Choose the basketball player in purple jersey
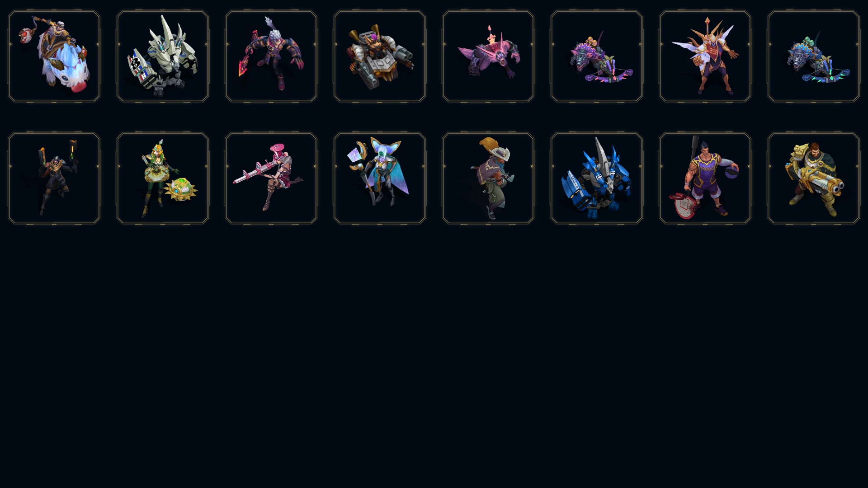Screen dimensions: 868x488 click(x=705, y=178)
